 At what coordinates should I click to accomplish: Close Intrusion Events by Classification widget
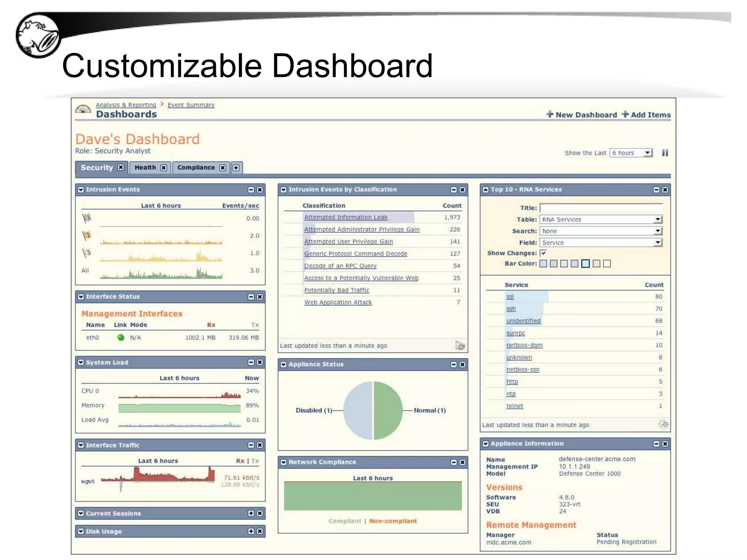pos(462,190)
